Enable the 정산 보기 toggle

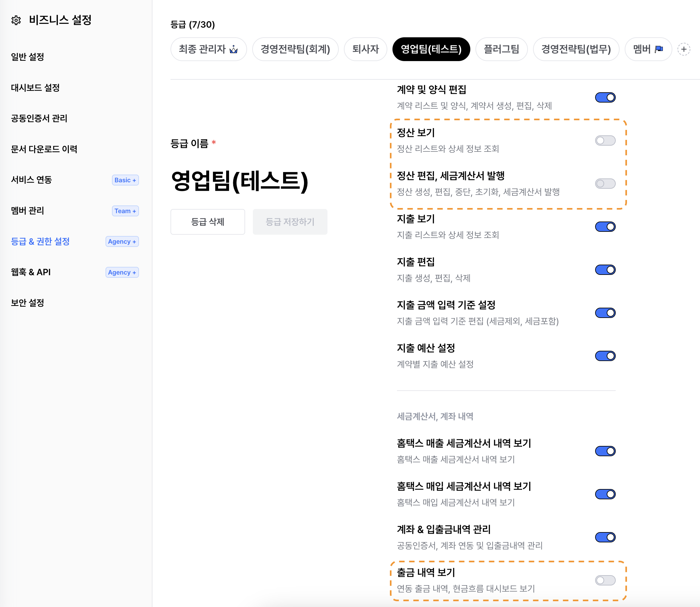point(605,140)
